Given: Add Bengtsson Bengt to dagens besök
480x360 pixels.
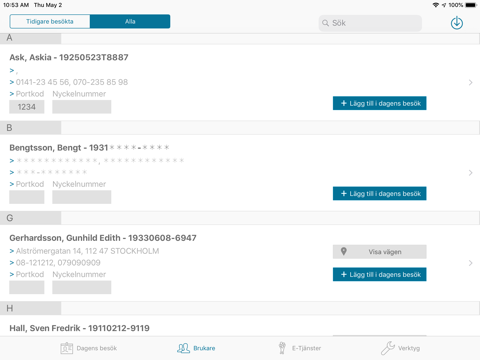Looking at the screenshot, I should click(379, 193).
